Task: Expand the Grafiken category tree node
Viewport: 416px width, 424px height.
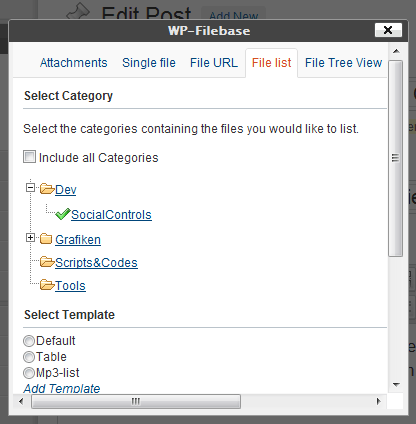Action: tap(30, 238)
